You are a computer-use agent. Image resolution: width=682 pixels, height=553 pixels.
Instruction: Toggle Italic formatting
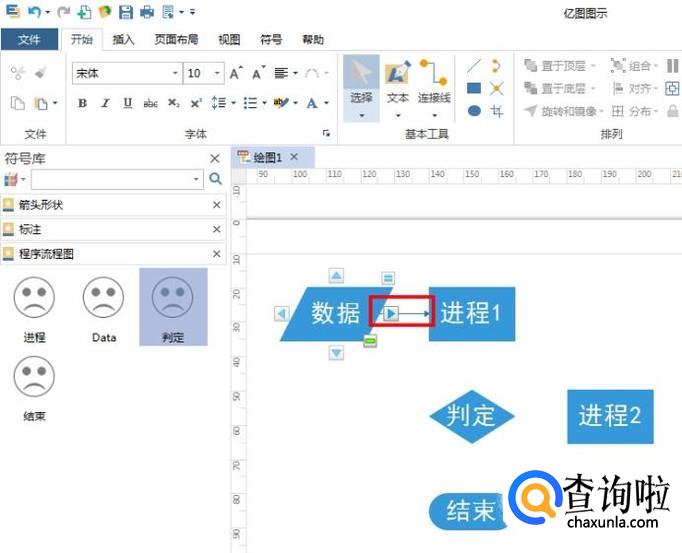[105, 103]
